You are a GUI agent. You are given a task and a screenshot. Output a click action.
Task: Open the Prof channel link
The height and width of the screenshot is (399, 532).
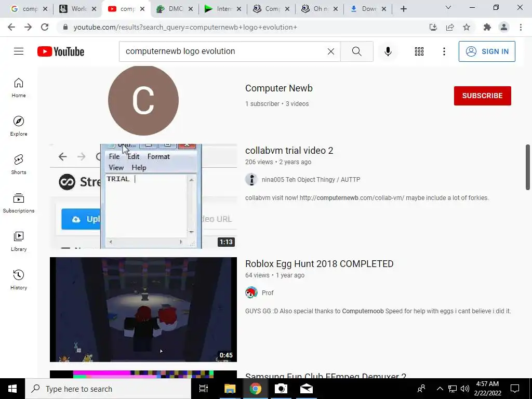[268, 293]
